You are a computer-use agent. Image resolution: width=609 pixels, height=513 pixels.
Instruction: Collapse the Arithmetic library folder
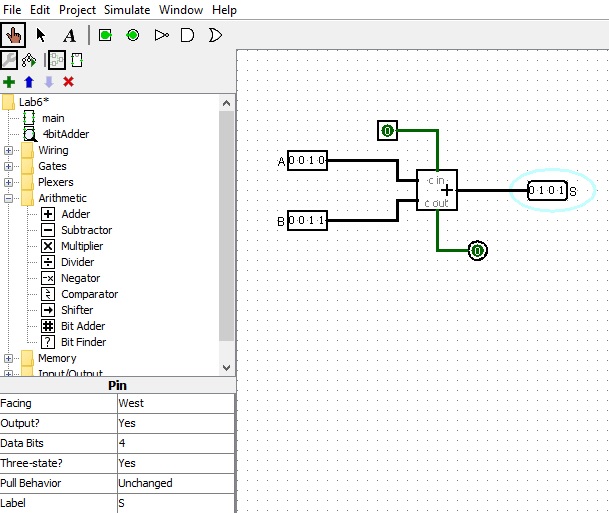pyautogui.click(x=8, y=198)
